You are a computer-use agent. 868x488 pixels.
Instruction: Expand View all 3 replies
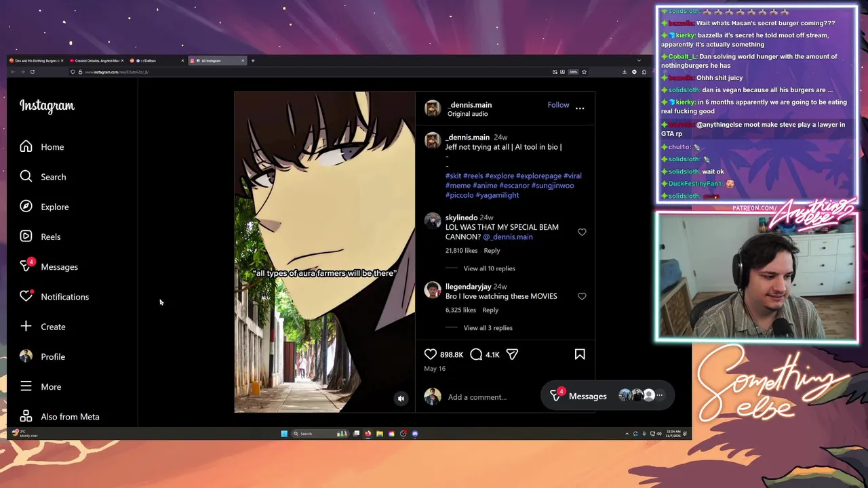[488, 328]
